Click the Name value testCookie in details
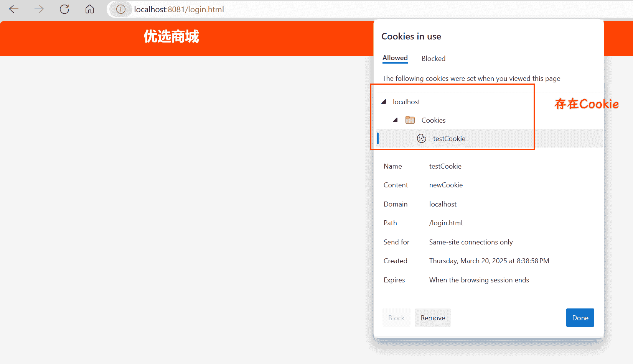The height and width of the screenshot is (364, 633). 445,166
